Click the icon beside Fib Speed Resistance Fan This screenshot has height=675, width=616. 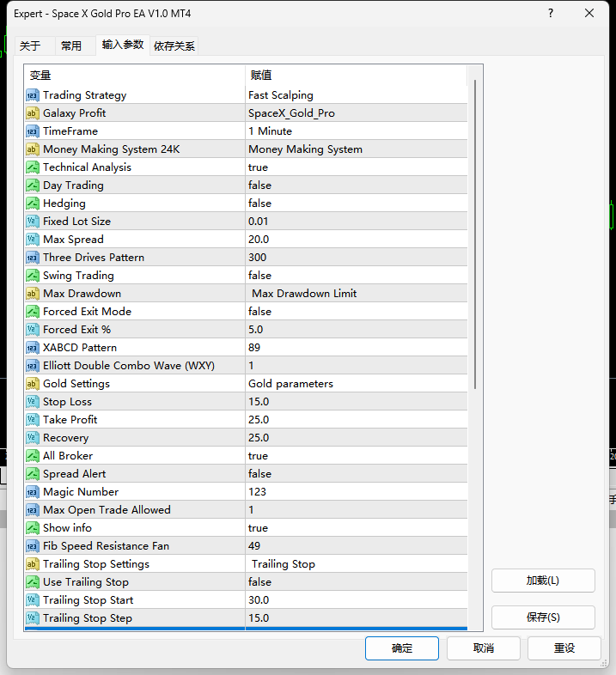coord(33,546)
